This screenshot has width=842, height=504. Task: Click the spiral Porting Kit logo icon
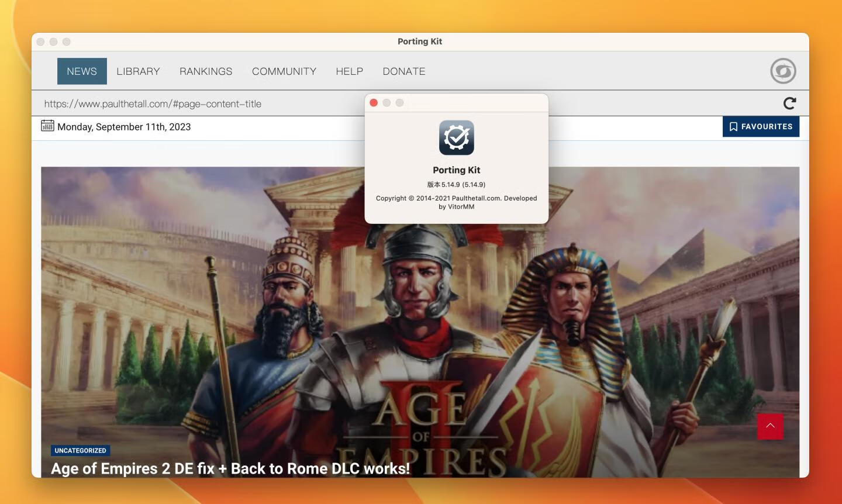tap(783, 71)
